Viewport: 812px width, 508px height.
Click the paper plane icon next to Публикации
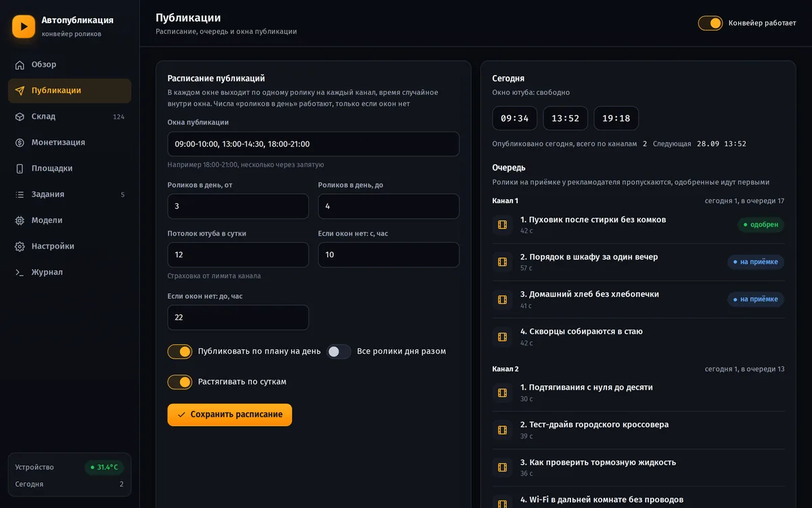click(x=20, y=91)
